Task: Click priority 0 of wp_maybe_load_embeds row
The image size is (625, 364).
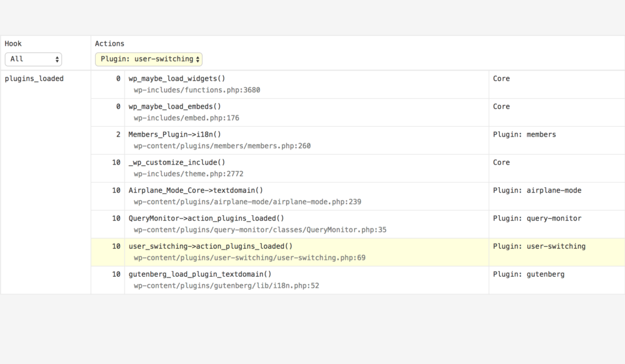Action: click(118, 106)
